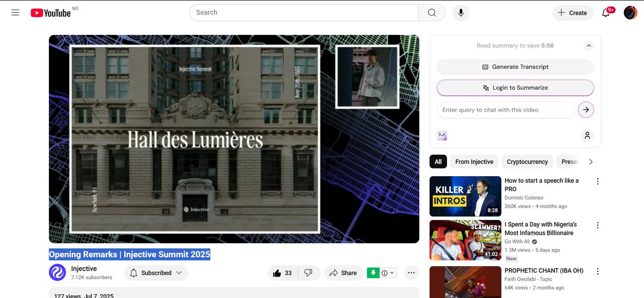Open options for 'How to start a speech' video

(597, 181)
